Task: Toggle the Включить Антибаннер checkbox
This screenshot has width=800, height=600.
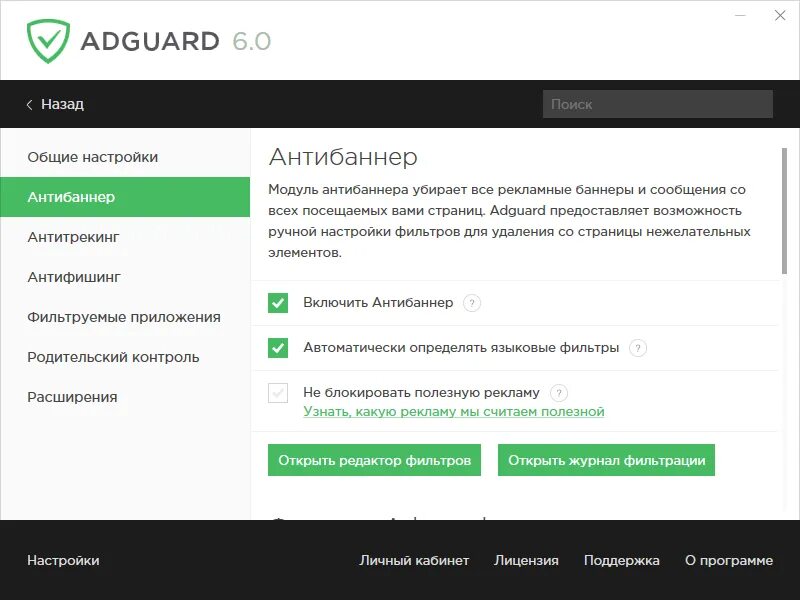Action: click(278, 303)
